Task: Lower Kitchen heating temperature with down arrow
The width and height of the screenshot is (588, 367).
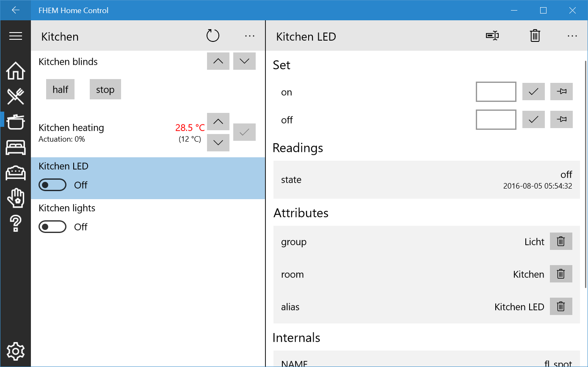Action: click(x=218, y=142)
